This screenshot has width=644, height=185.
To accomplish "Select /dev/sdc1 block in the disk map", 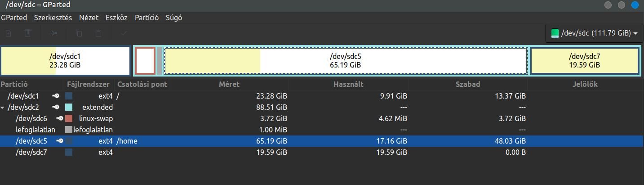I will coord(65,61).
